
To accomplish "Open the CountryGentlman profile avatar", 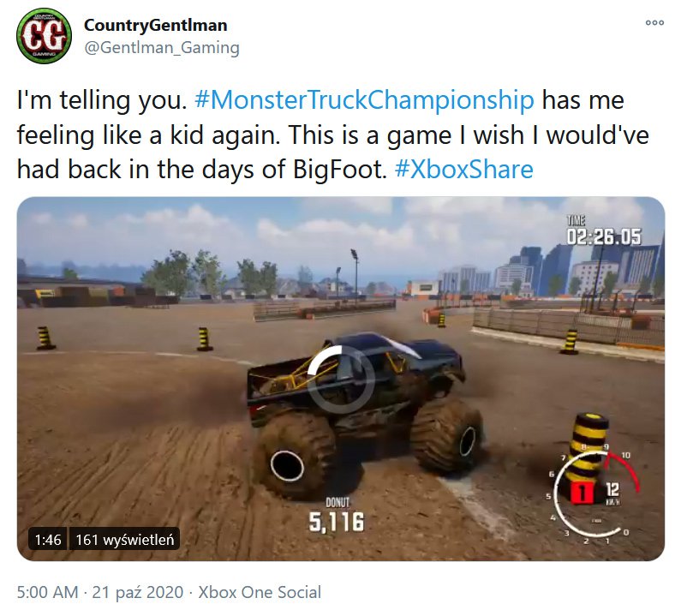I will 44,36.
